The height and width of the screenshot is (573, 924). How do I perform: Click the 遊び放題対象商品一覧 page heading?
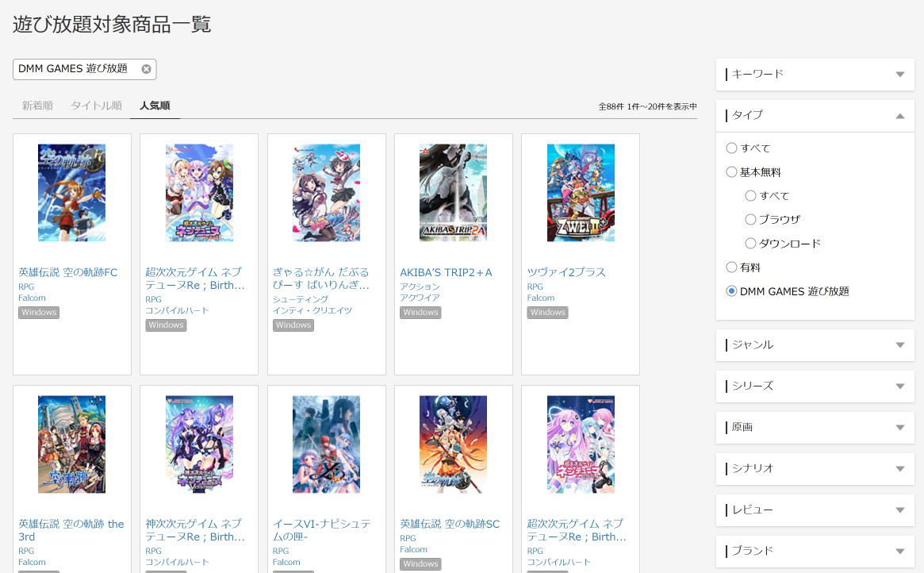(x=112, y=24)
